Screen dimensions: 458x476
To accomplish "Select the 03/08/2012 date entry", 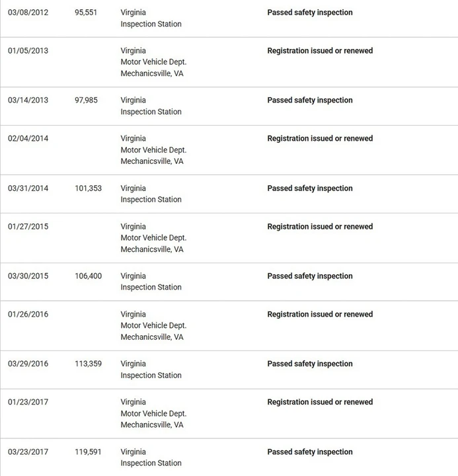I will tap(28, 13).
